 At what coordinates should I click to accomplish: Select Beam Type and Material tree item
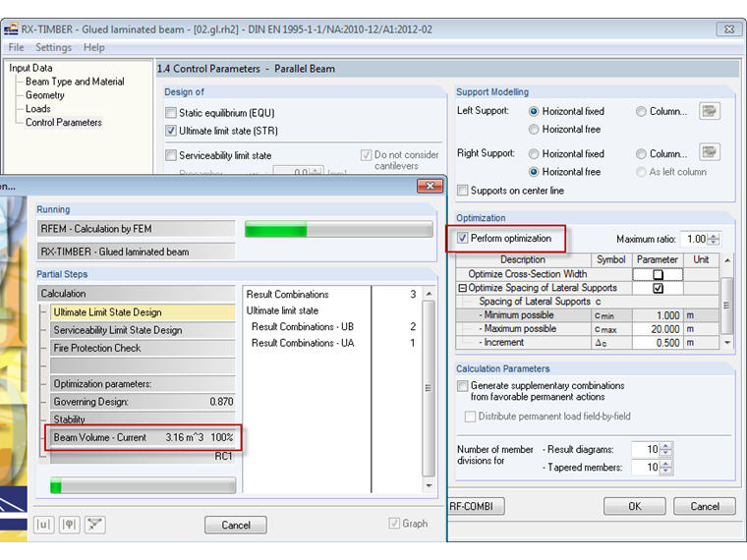(75, 82)
